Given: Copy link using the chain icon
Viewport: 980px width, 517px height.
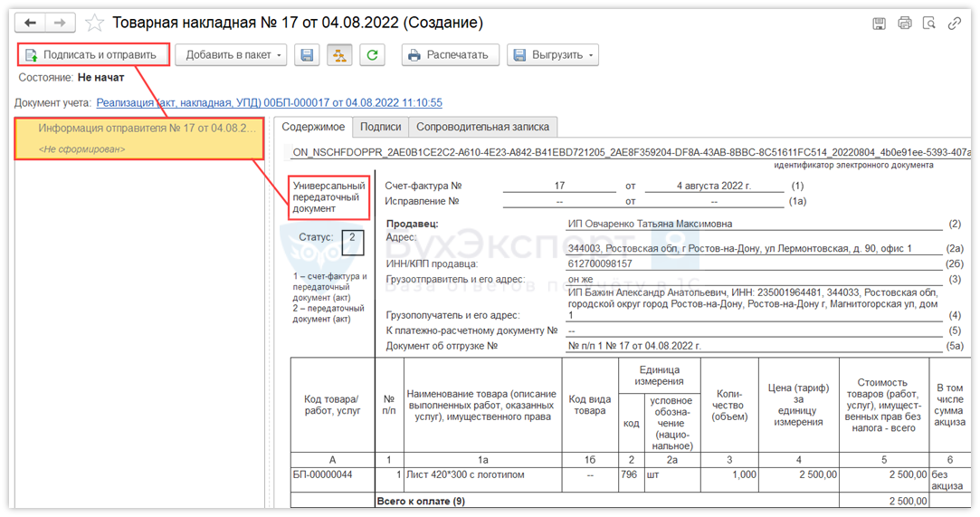Looking at the screenshot, I should [x=954, y=24].
